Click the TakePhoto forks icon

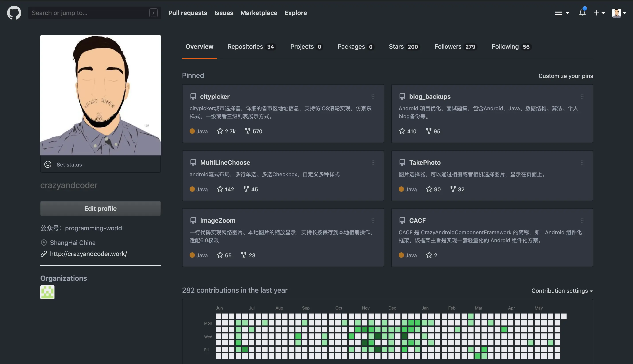point(452,189)
